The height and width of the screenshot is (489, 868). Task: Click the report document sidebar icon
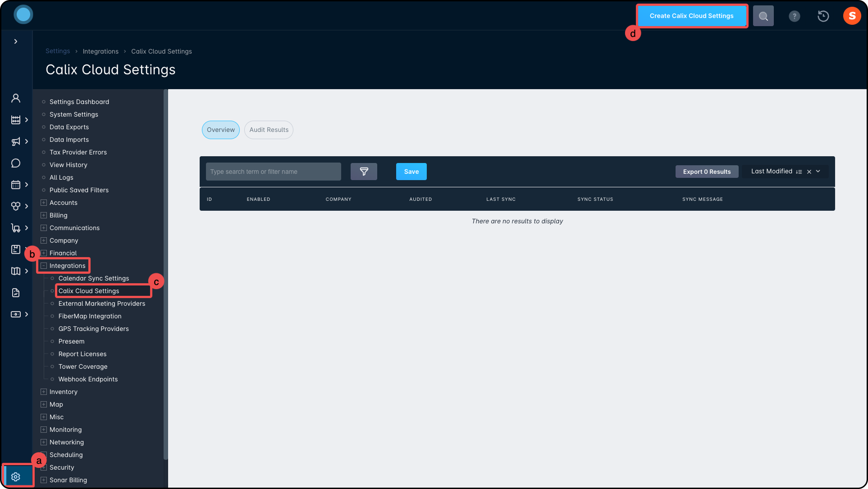16,293
